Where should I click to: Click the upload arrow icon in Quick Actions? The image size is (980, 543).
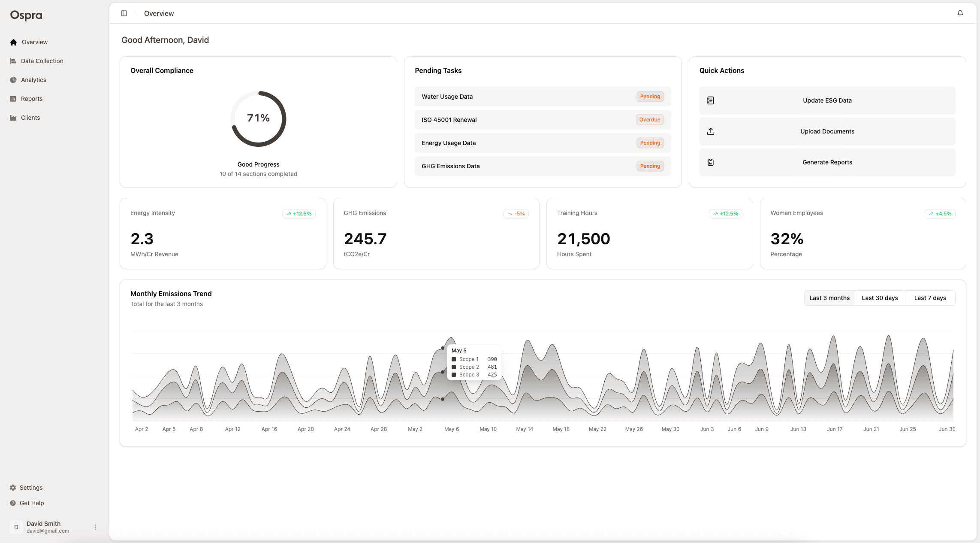pyautogui.click(x=710, y=131)
